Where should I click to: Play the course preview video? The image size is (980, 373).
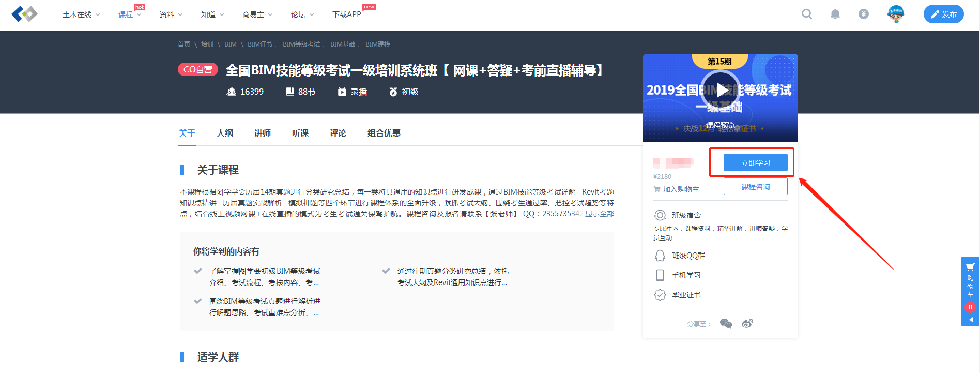coord(721,90)
